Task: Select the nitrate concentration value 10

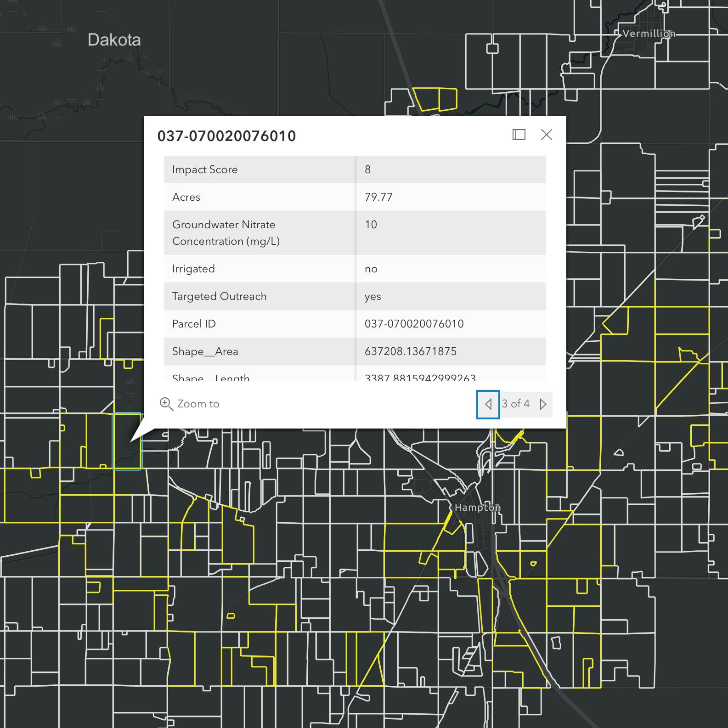Action: (371, 225)
